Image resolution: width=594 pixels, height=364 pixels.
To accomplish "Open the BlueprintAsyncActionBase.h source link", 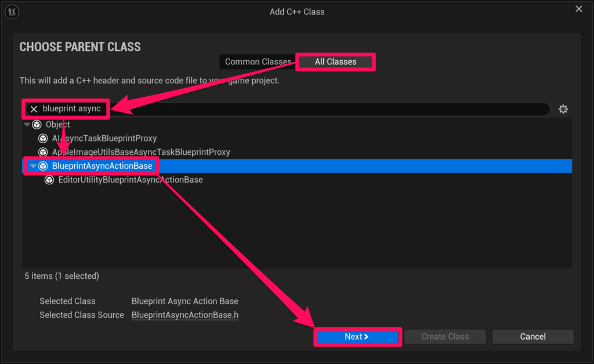I will [x=185, y=315].
